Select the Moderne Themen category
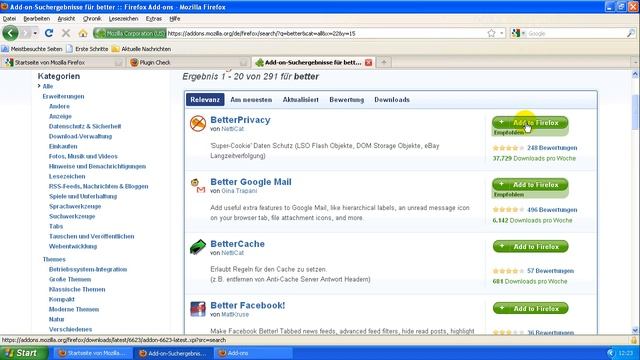 (74, 309)
